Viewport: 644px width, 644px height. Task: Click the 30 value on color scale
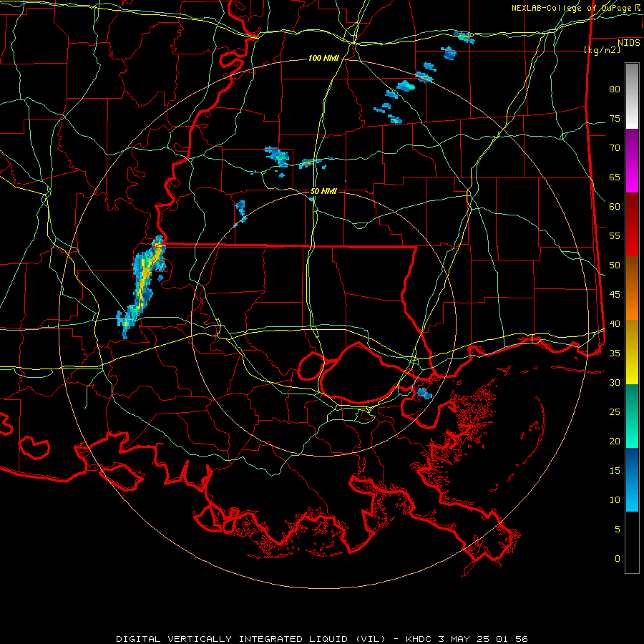(615, 382)
